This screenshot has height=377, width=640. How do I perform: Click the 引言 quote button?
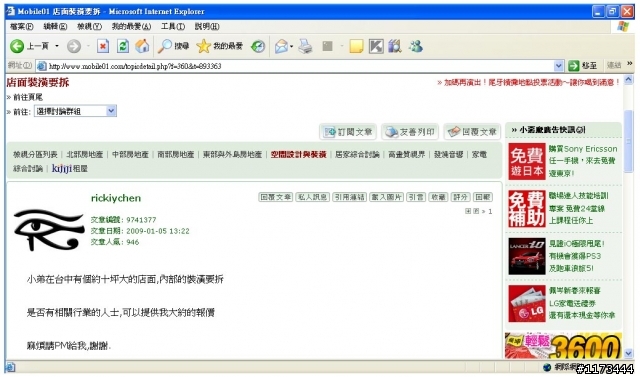[416, 197]
